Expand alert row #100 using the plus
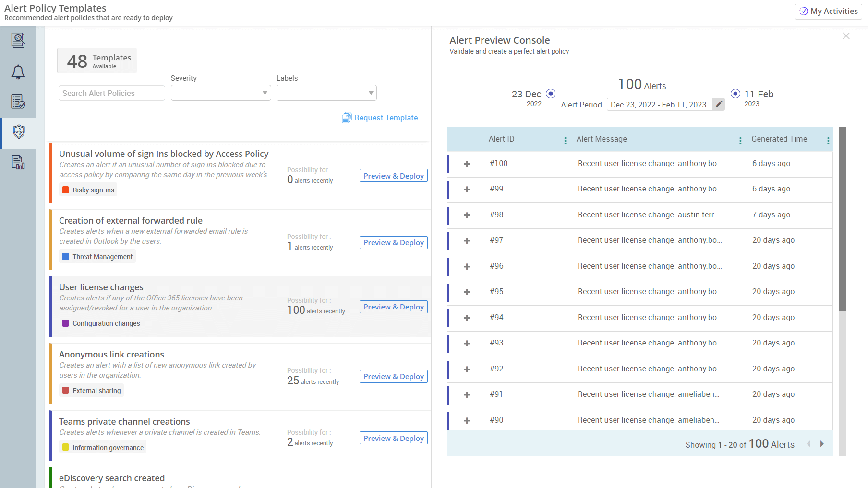The image size is (868, 488). click(466, 164)
